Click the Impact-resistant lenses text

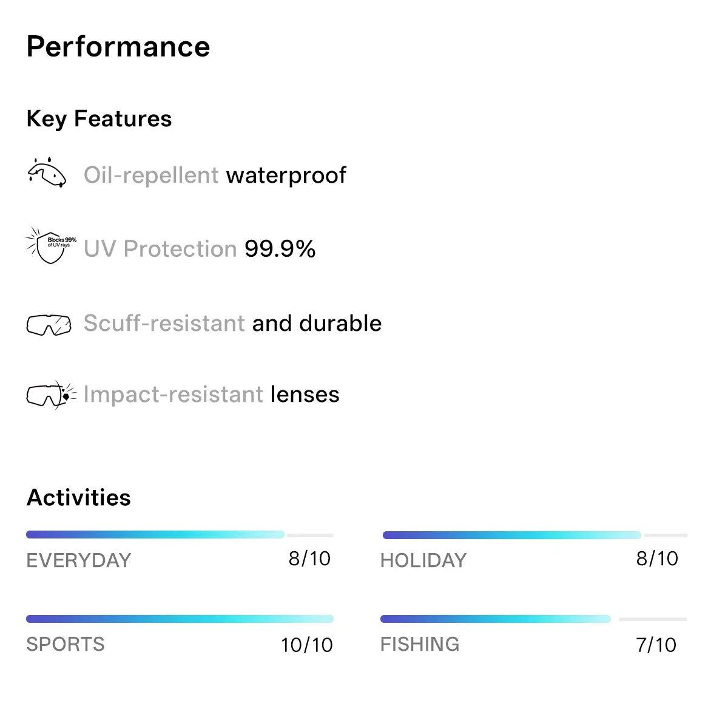pyautogui.click(x=211, y=395)
